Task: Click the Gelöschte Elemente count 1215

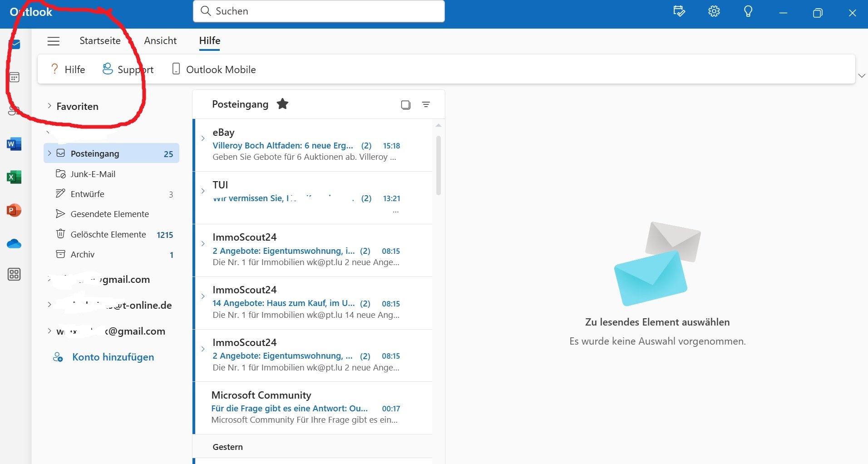Action: (x=165, y=235)
